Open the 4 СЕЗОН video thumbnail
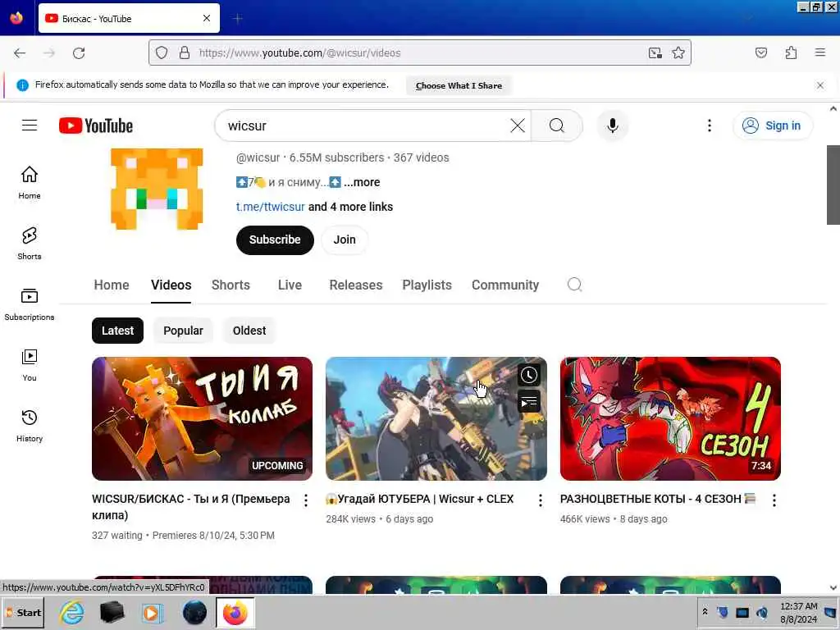This screenshot has width=840, height=630. point(670,418)
